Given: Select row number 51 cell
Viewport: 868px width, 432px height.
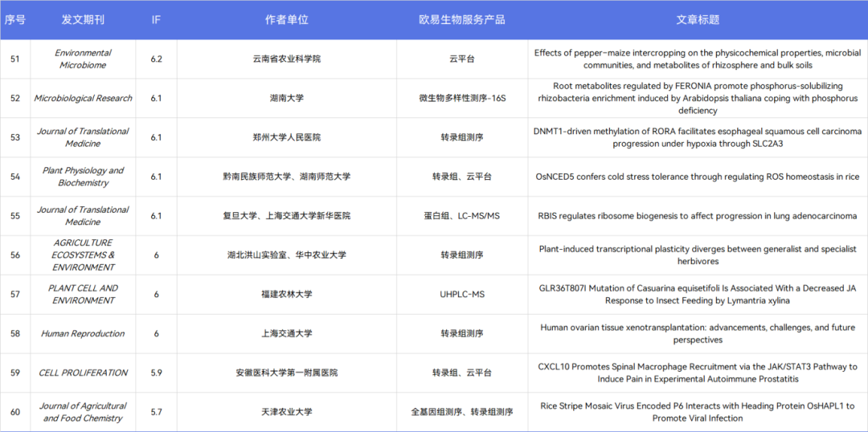Looking at the screenshot, I should point(15,59).
